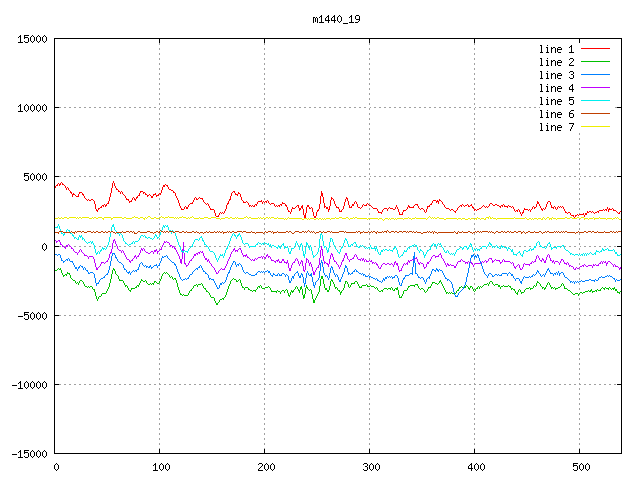The width and height of the screenshot is (640, 480).
Task: Click the cyan line 5 legend sample
Action: click(595, 101)
